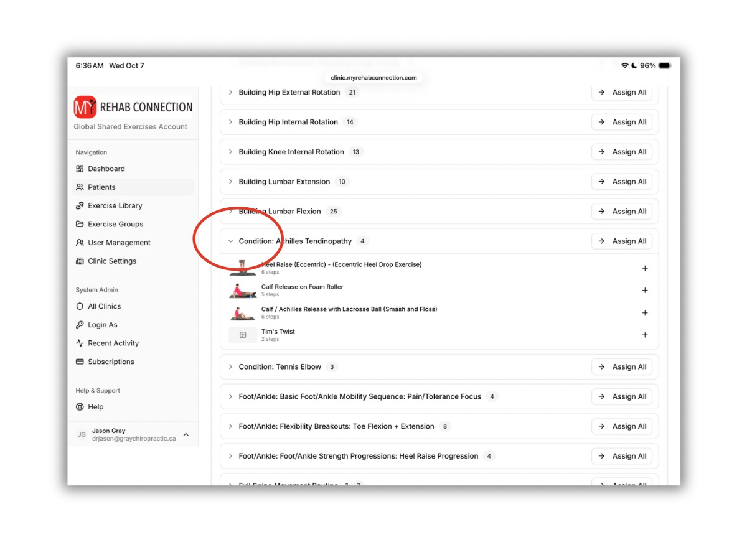This screenshot has width=747, height=560.
Task: Expand Building Lumbar Extension group
Action: pos(230,182)
